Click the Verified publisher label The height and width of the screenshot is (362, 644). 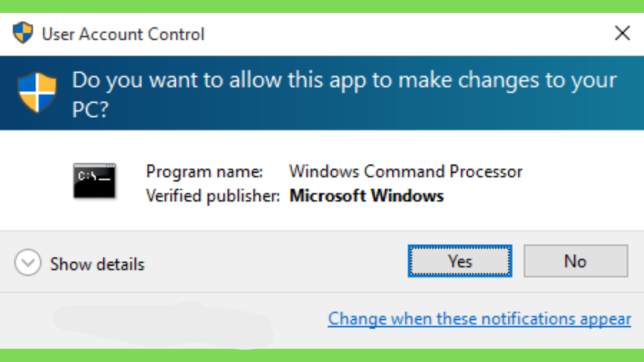pyautogui.click(x=213, y=196)
